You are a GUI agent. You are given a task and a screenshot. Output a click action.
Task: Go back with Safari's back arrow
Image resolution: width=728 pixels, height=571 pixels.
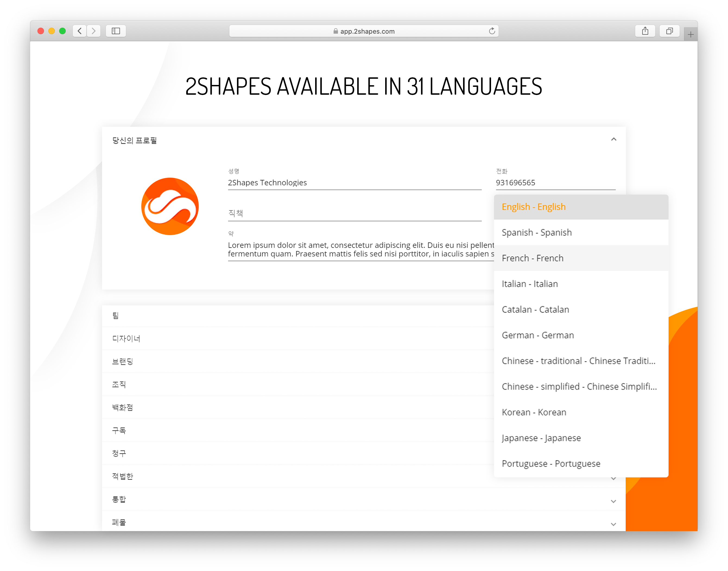tap(80, 31)
